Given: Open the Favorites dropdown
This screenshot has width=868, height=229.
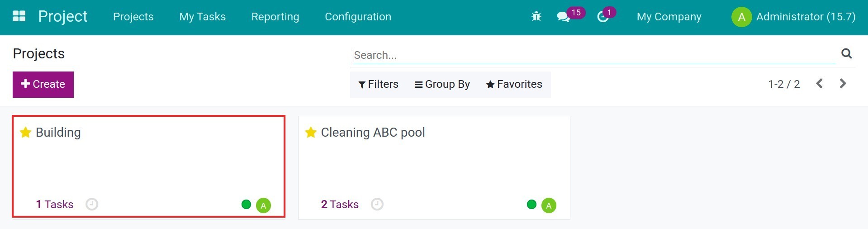Looking at the screenshot, I should [514, 84].
